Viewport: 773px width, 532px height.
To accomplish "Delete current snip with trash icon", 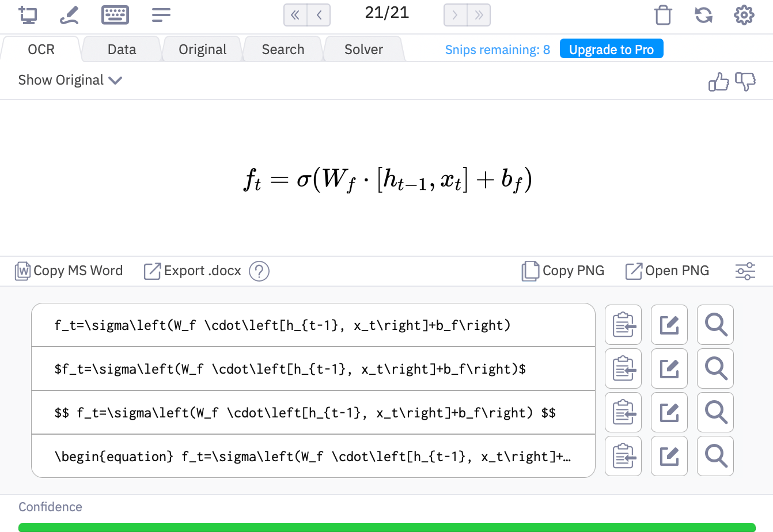I will point(664,15).
